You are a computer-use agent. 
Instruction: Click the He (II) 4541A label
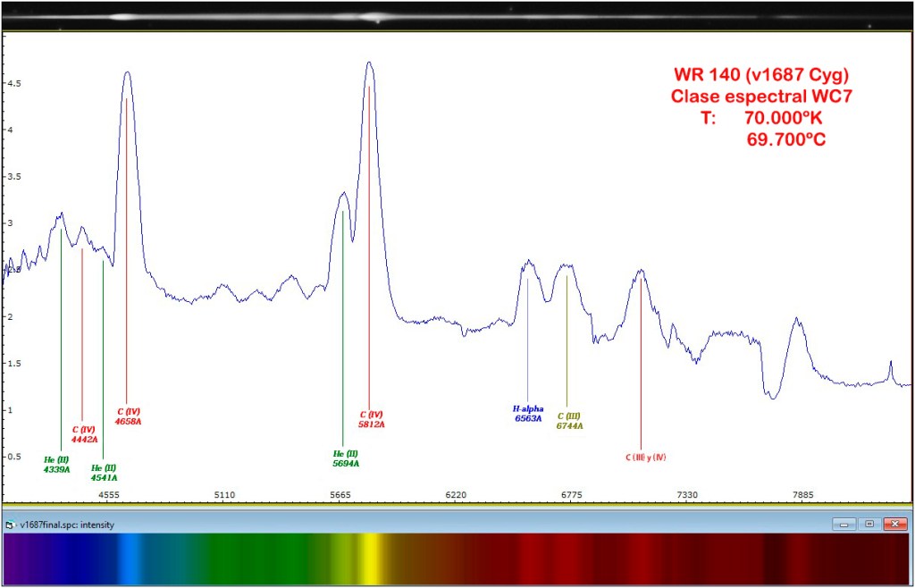[105, 471]
